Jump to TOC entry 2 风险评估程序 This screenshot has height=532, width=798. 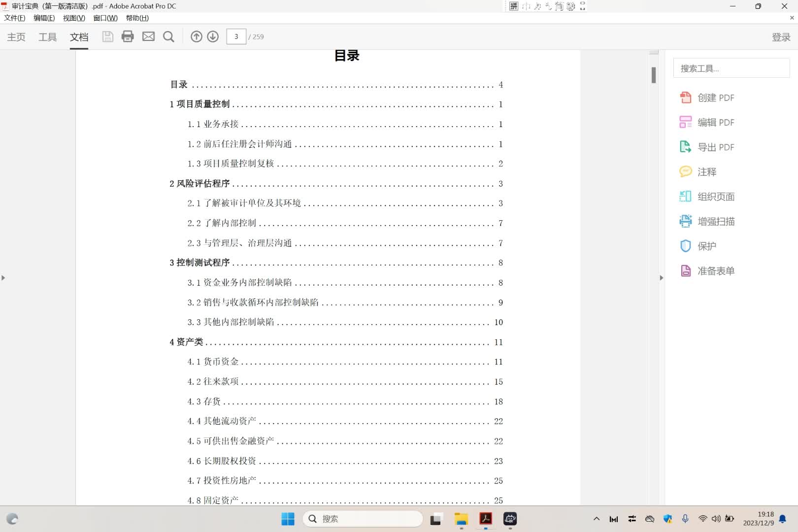(336, 183)
